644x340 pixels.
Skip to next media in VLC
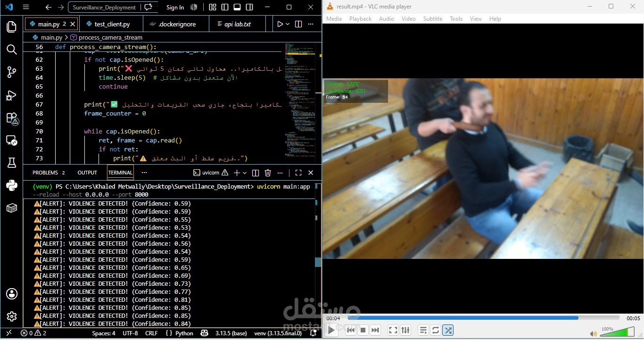(x=375, y=330)
